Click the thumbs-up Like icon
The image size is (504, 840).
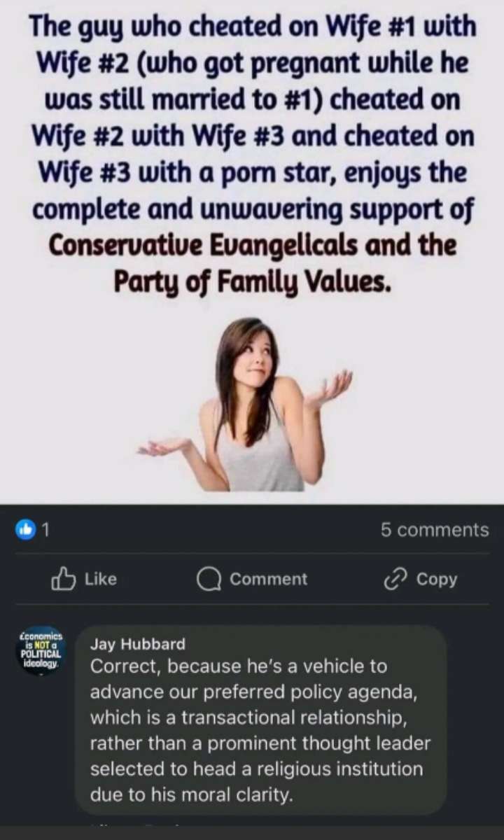(63, 579)
